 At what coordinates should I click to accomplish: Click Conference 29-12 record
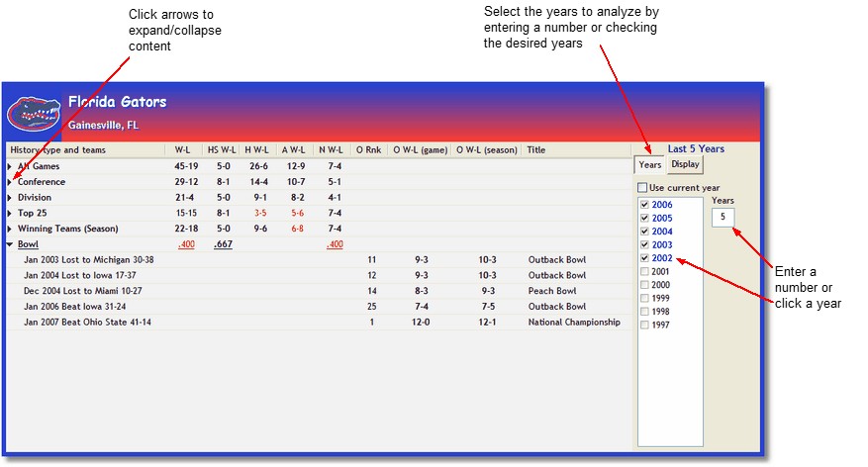[186, 181]
